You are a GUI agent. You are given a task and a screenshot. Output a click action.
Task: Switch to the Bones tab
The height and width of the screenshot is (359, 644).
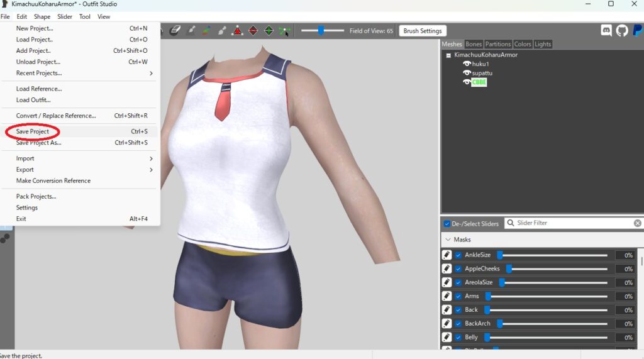[474, 44]
